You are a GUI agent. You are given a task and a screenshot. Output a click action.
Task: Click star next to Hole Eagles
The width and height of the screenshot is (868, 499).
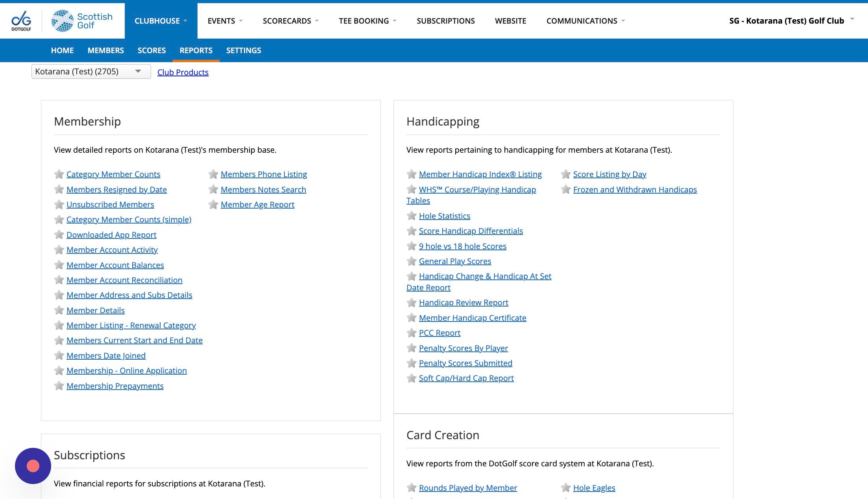(566, 488)
